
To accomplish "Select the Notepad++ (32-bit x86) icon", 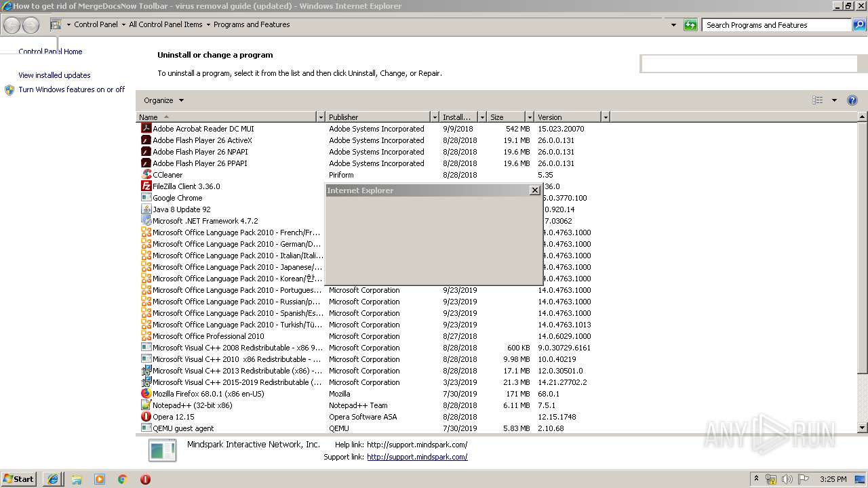I will [146, 405].
